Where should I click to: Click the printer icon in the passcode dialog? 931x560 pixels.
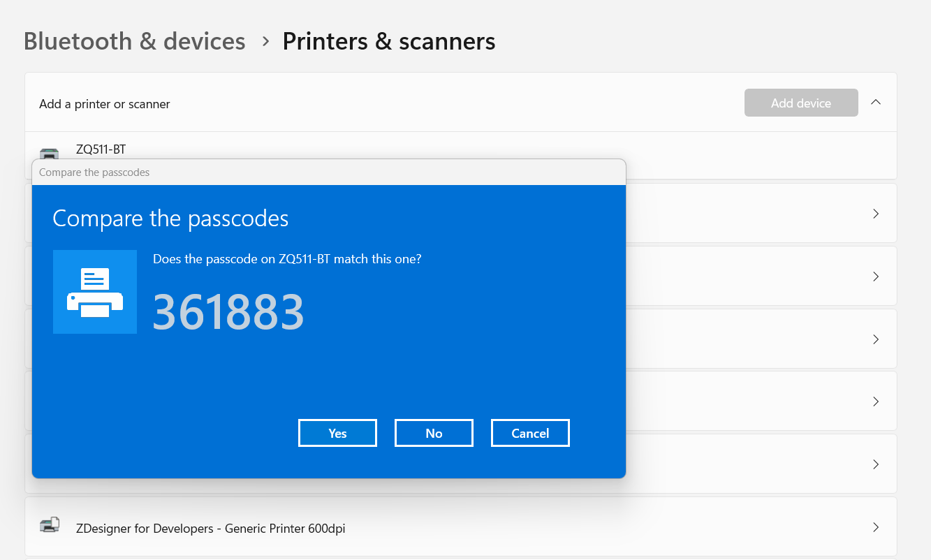point(95,291)
